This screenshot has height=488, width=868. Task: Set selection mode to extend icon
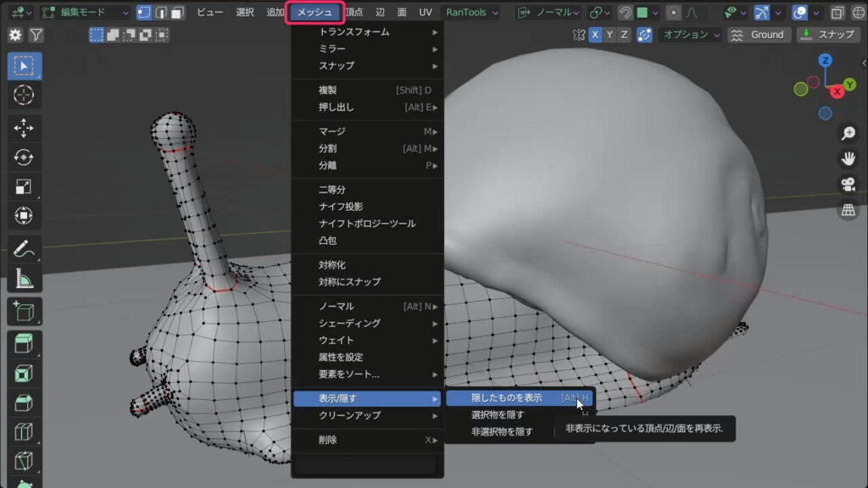pos(113,35)
